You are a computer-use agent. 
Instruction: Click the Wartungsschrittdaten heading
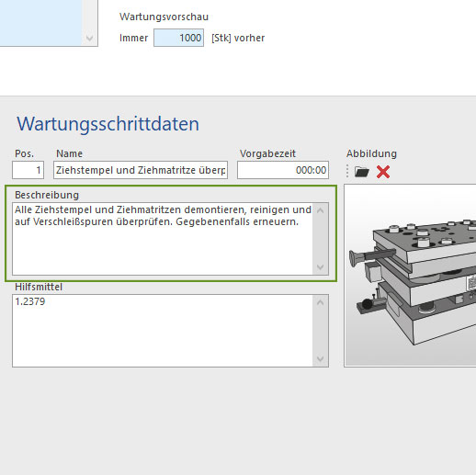pyautogui.click(x=108, y=124)
